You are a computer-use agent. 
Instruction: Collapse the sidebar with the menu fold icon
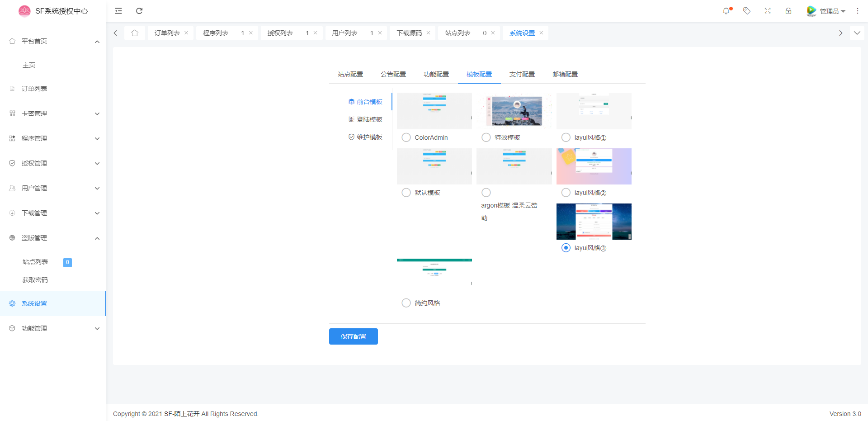(118, 11)
